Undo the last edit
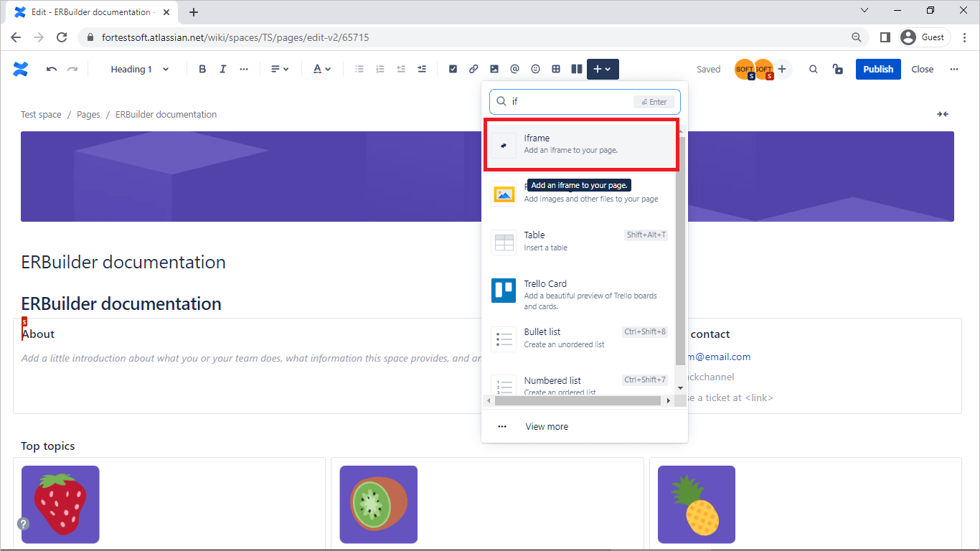The image size is (980, 551). coord(51,69)
